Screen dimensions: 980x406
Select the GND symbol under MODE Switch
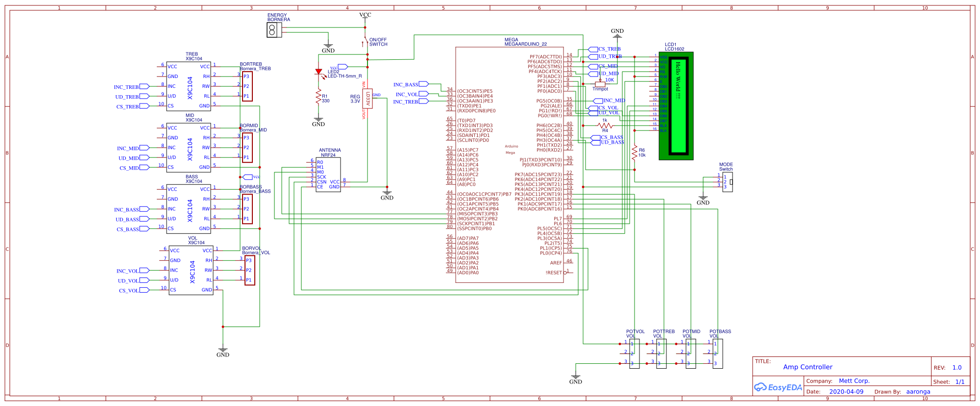pyautogui.click(x=703, y=200)
